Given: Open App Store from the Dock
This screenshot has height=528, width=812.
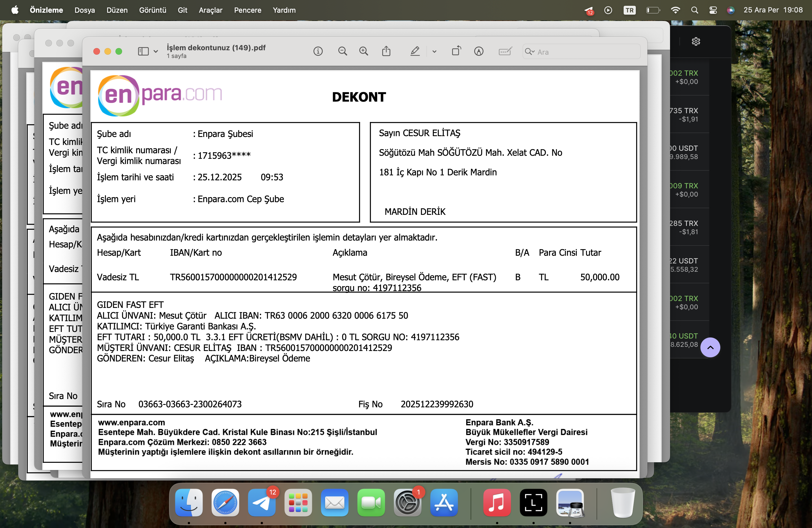Looking at the screenshot, I should click(444, 502).
